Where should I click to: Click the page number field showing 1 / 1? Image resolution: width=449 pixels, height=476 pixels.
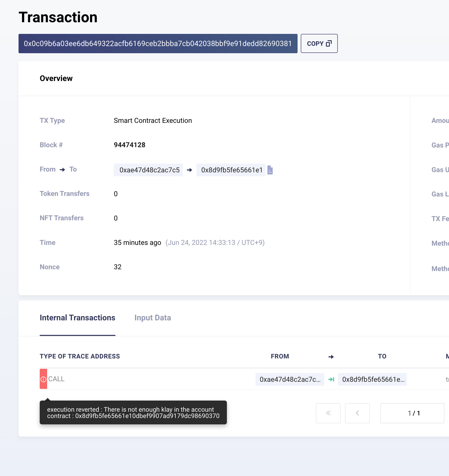(x=412, y=413)
